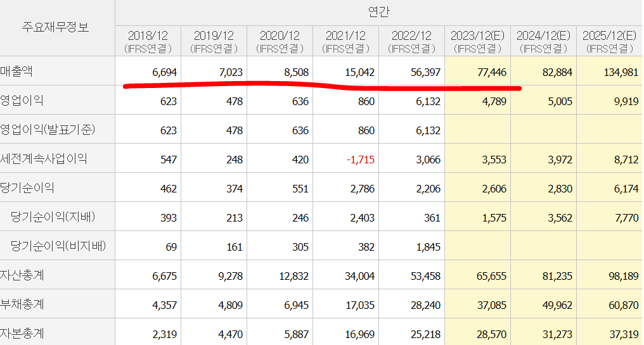Select revenue value 56,397
Viewport: 644px width, 345px height.
click(425, 73)
